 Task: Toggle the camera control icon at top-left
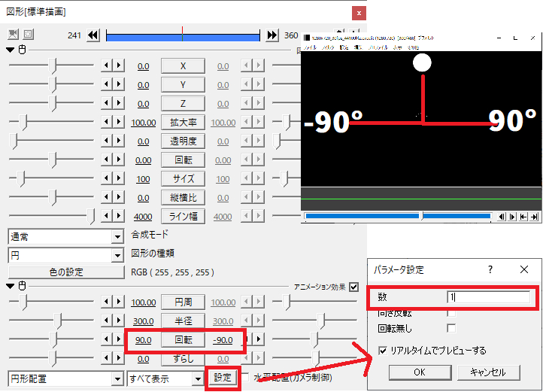coord(13,34)
